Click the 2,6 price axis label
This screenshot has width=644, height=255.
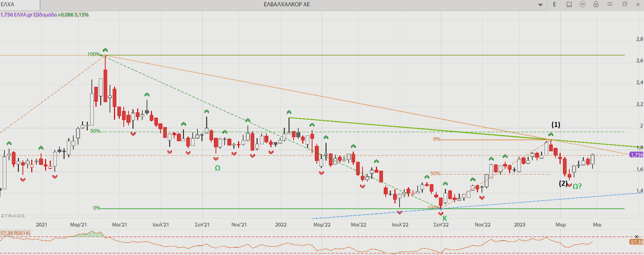[640, 60]
